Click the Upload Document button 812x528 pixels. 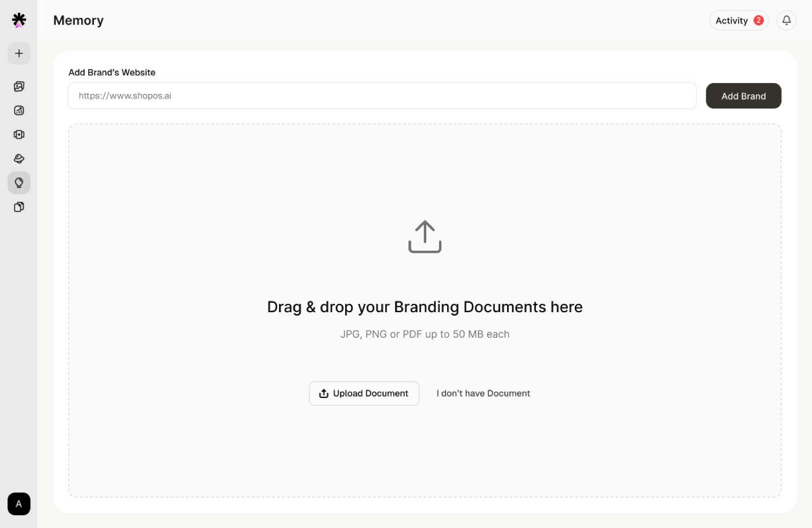(364, 393)
